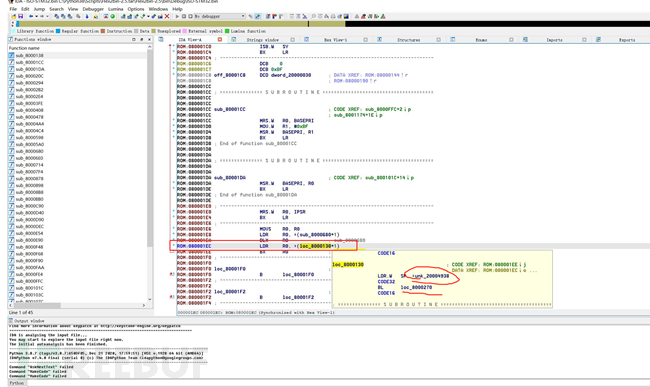Select sub_8000878 in function list
650x387 pixels.
tap(29, 179)
